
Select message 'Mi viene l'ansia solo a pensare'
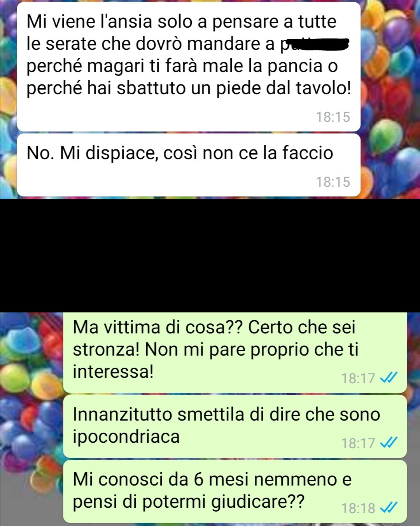(x=189, y=67)
